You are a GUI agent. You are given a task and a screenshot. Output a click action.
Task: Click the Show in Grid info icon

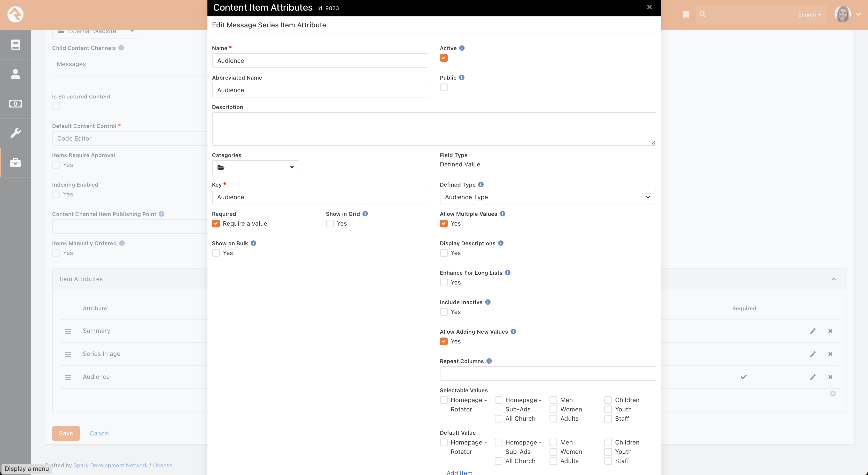coord(365,214)
